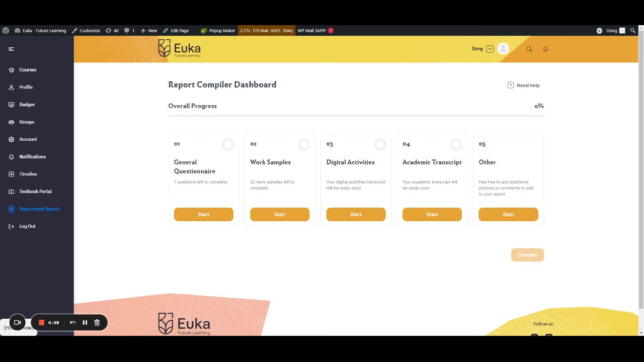Start the Academic Transcript section

tap(432, 214)
